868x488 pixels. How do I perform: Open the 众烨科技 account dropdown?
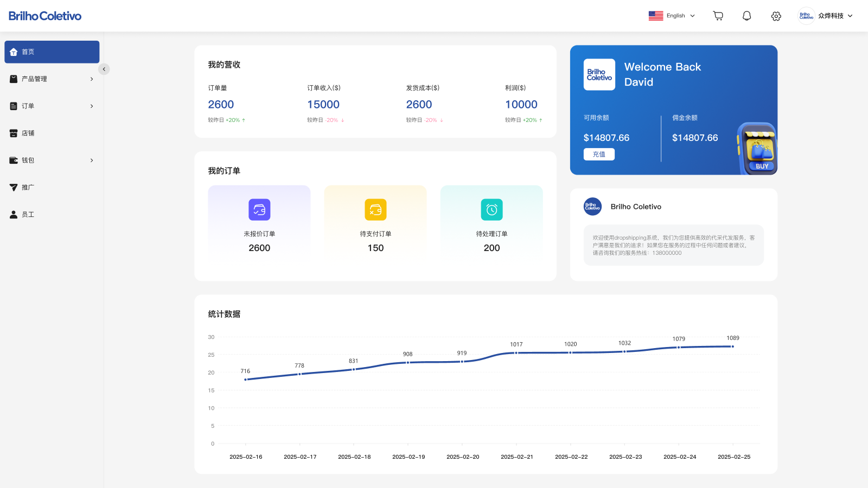click(x=830, y=16)
